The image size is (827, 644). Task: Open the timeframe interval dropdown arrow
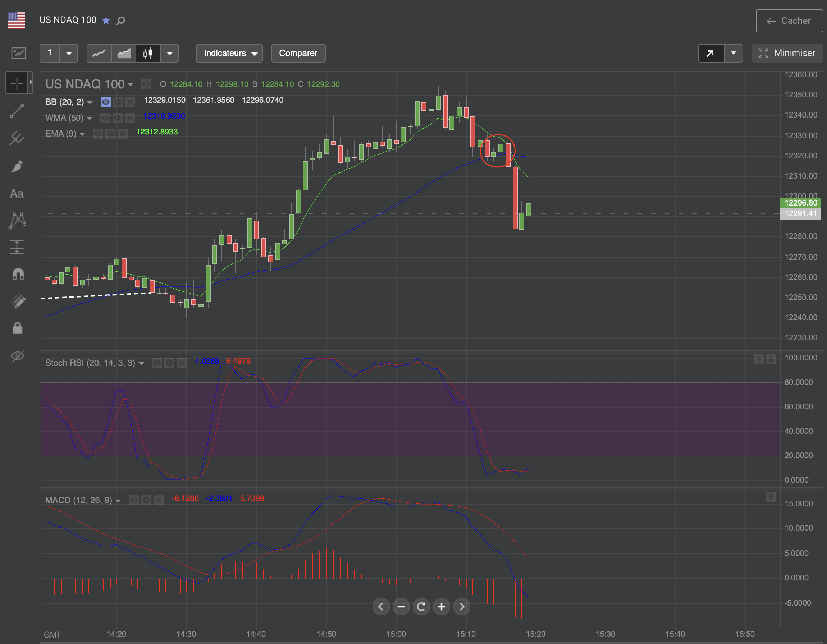[x=69, y=53]
